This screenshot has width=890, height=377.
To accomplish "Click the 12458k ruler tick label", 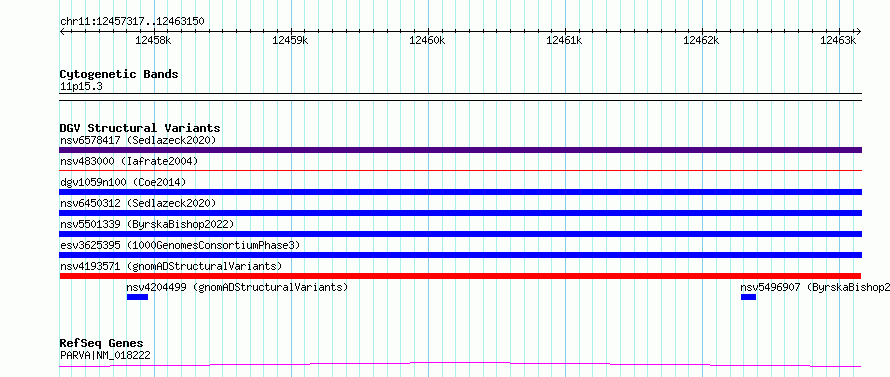I will 153,40.
